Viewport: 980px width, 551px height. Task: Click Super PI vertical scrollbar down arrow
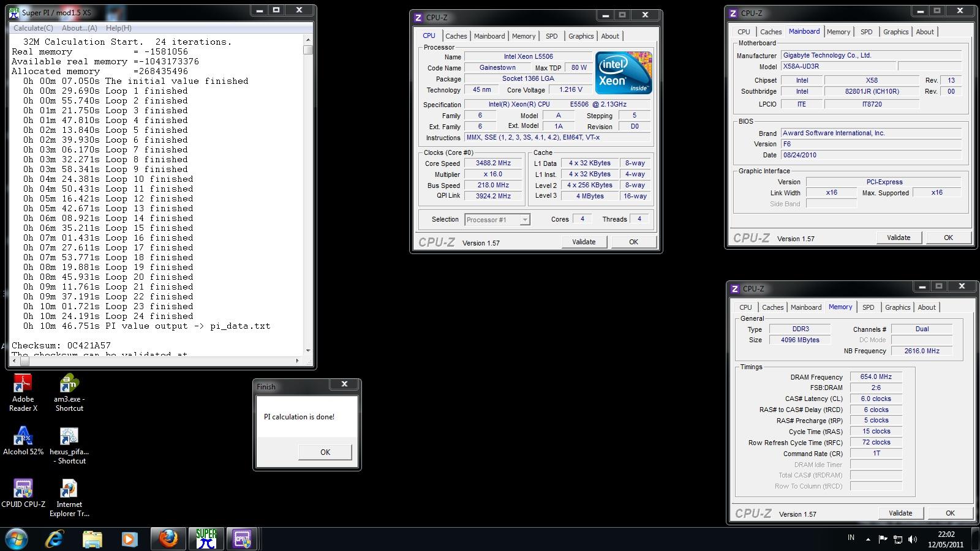click(x=308, y=350)
